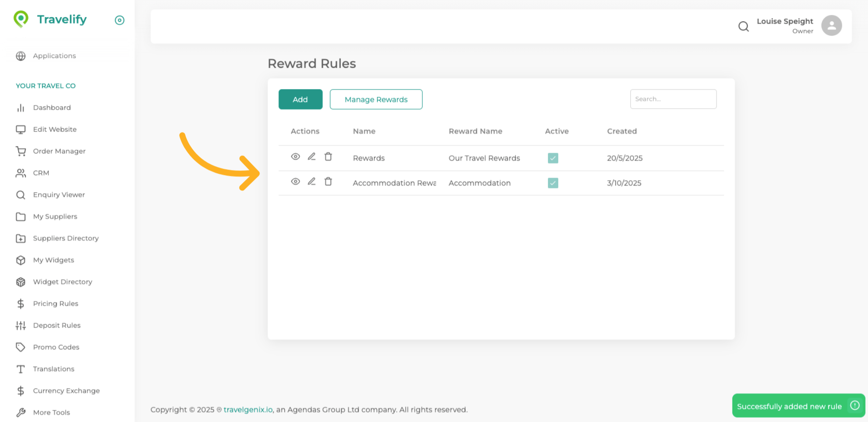Uncheck Active for Accommodation rule
Screen dimensions: 868x422
[x=552, y=183]
